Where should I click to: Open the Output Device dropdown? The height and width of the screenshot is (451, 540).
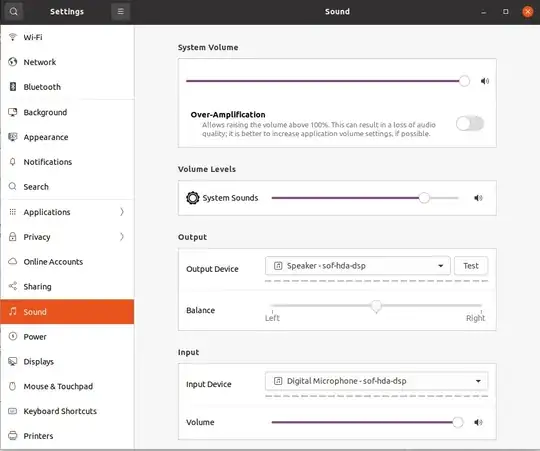click(357, 266)
